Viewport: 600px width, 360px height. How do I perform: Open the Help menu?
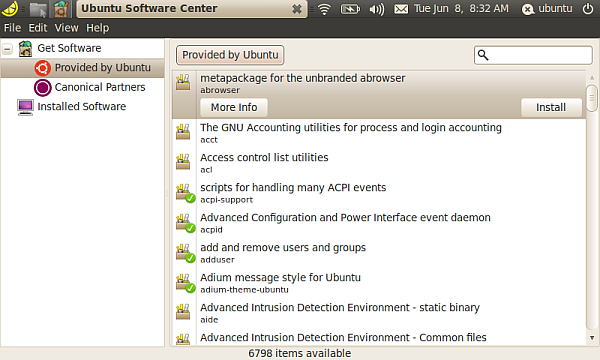97,28
